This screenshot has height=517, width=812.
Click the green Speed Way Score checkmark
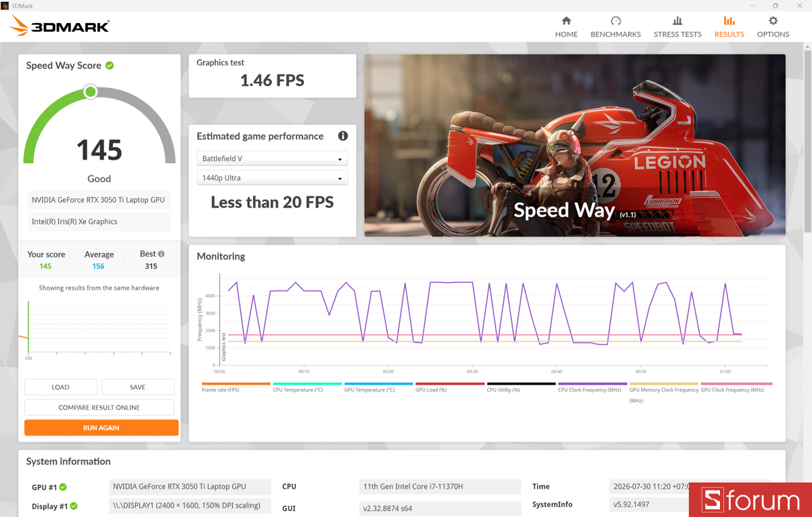[x=110, y=66]
